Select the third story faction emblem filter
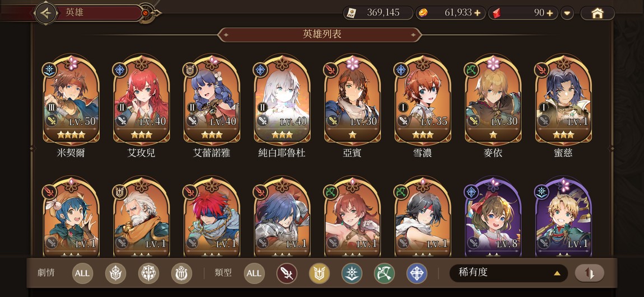The image size is (644, 297). click(181, 273)
